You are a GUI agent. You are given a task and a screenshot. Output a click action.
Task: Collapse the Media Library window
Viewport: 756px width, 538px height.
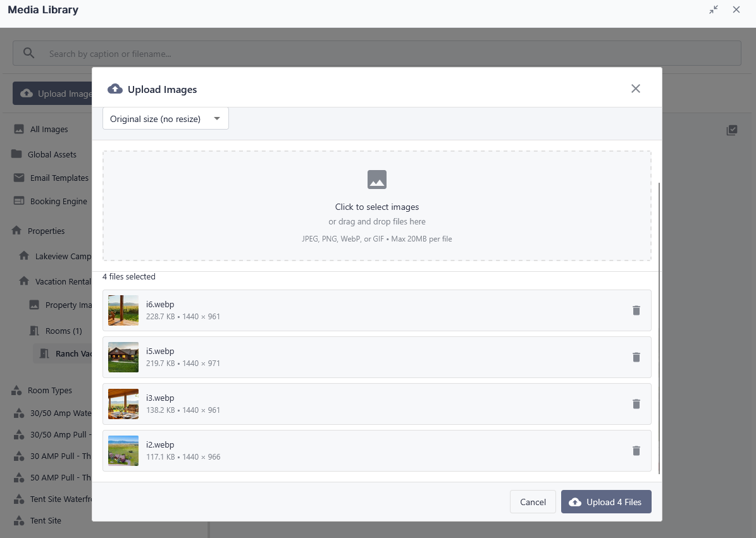[x=714, y=10]
